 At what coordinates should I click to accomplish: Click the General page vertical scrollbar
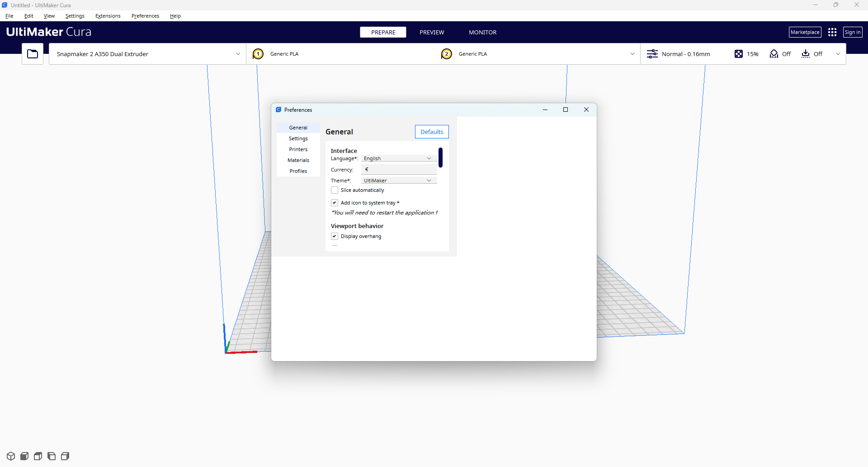pos(440,157)
